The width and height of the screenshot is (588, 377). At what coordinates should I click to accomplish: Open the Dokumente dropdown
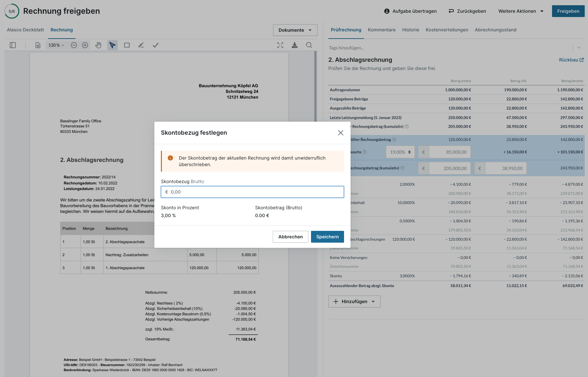pos(295,30)
